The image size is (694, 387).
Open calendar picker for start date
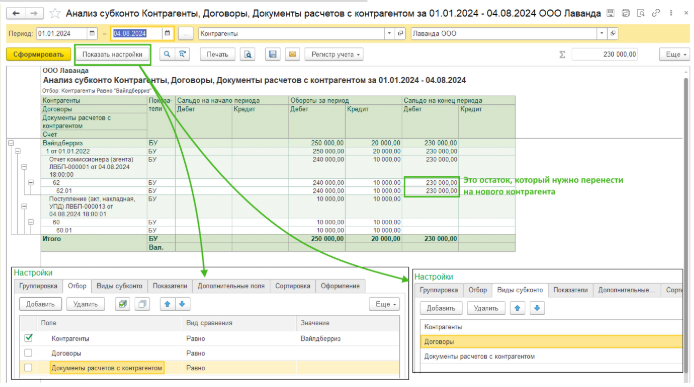(x=92, y=33)
